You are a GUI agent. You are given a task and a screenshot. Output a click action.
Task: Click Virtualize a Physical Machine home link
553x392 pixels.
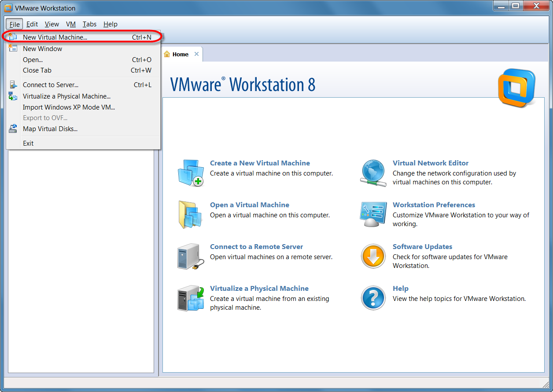[259, 289]
